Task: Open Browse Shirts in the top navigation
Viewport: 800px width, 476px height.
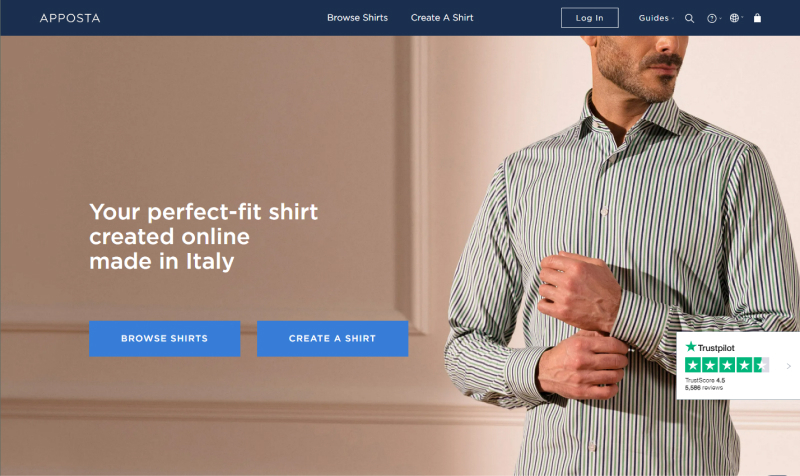Action: tap(357, 17)
